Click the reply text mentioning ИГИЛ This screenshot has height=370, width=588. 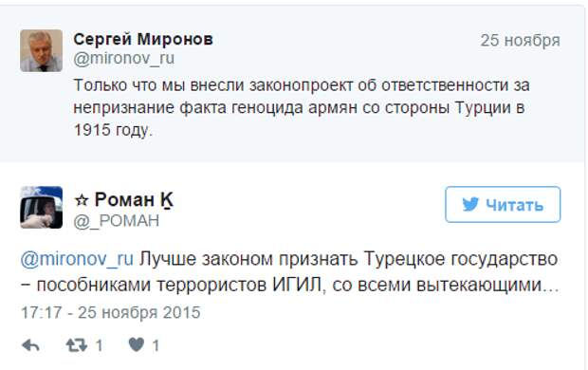(289, 272)
